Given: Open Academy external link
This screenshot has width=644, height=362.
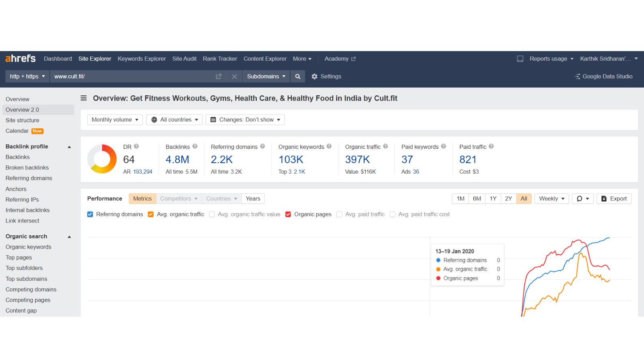Looking at the screenshot, I should pos(340,59).
